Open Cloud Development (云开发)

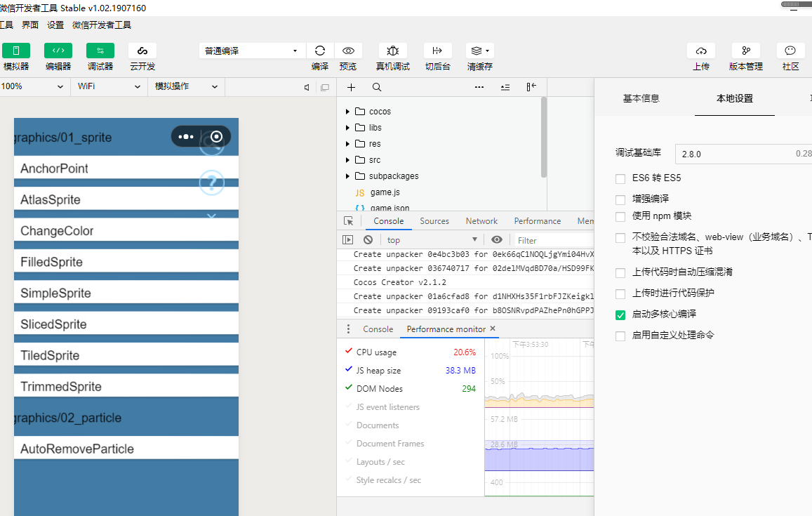[x=142, y=51]
